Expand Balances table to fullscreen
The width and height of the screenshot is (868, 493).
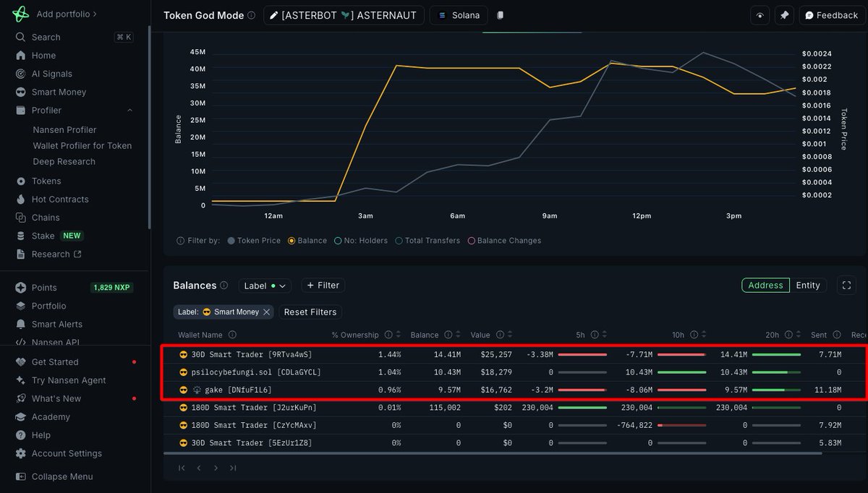(846, 286)
